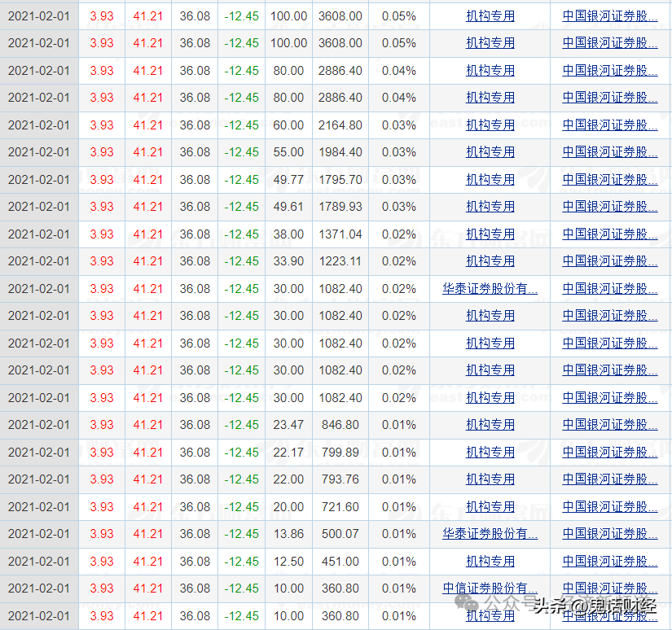Select the 1795.70 amount cell
The height and width of the screenshot is (630, 672).
coord(340,179)
